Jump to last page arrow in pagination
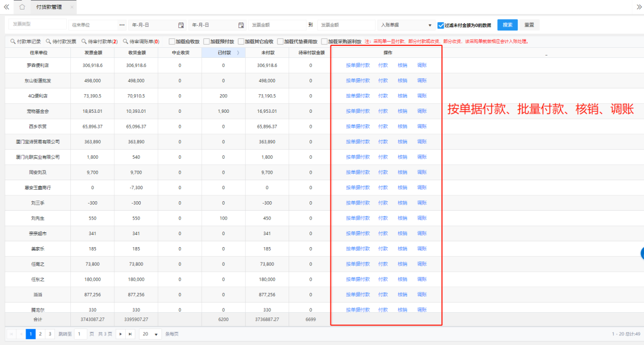 point(131,334)
